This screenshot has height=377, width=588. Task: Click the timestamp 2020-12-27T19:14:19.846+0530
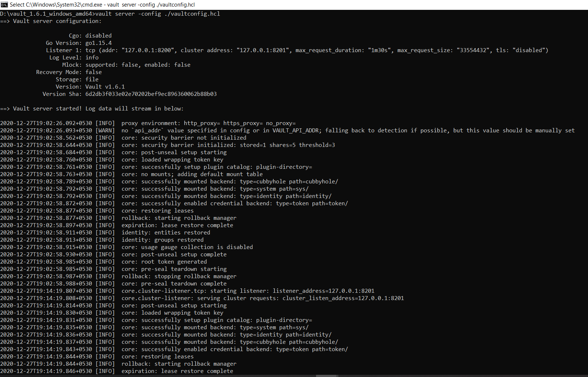pos(46,371)
